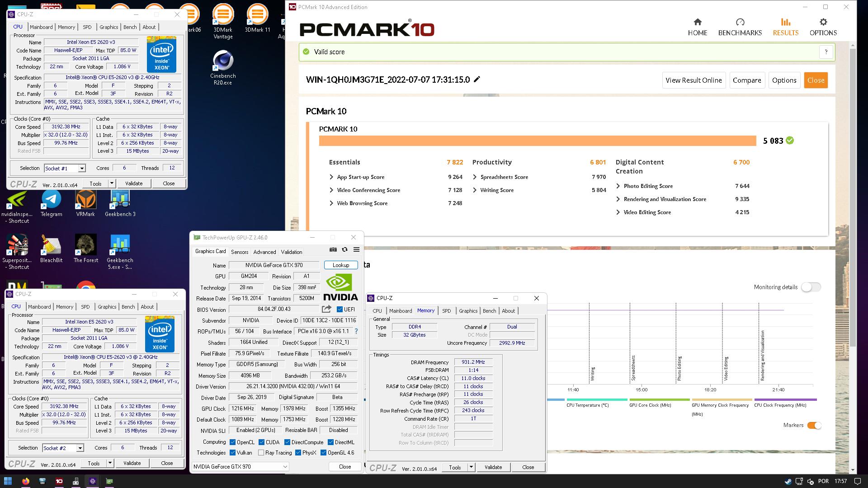Screen dimensions: 868x488
Task: Click the Lookup button in GPU-Z
Action: [340, 265]
